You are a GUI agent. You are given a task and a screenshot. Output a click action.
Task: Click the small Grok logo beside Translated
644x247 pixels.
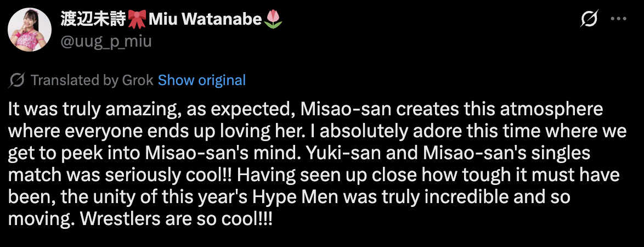click(17, 80)
